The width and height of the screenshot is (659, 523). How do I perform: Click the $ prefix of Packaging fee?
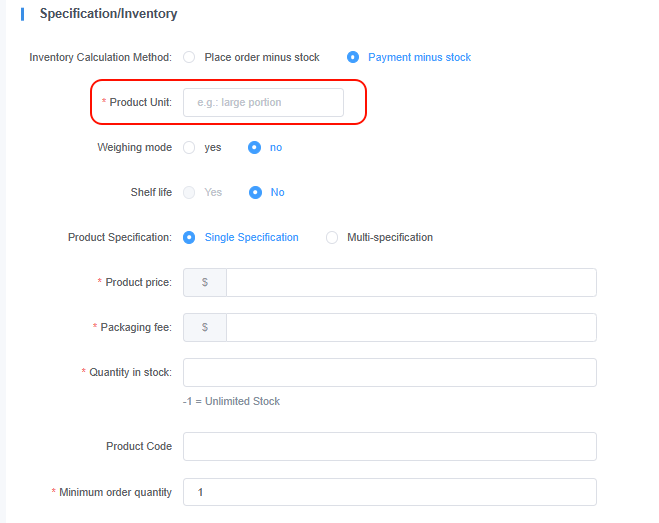point(205,327)
